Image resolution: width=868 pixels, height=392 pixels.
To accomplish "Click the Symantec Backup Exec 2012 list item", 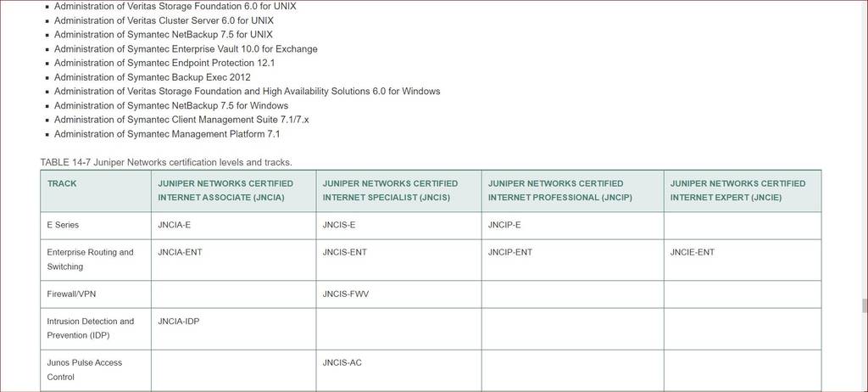I will 153,77.
